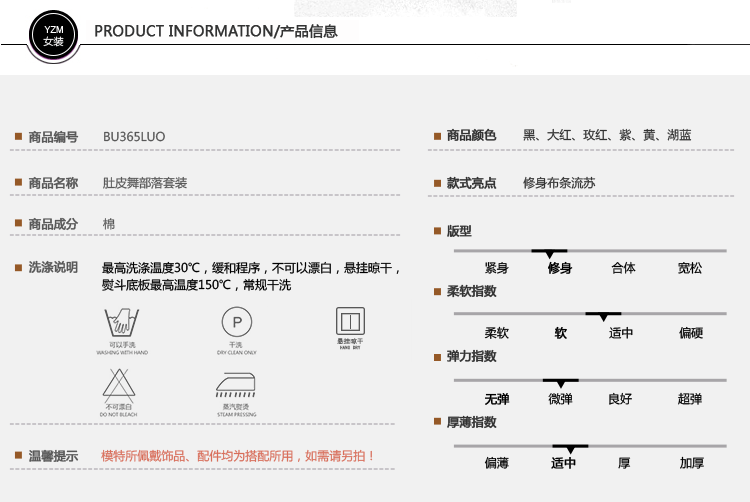Click the 无弹 elasticity option

click(496, 399)
